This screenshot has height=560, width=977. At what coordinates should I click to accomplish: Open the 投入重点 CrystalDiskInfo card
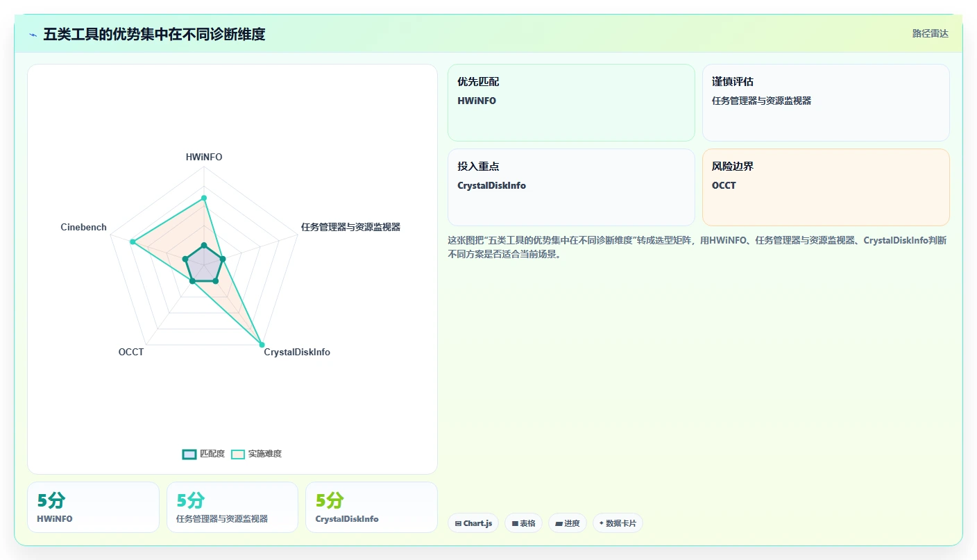[x=571, y=187]
